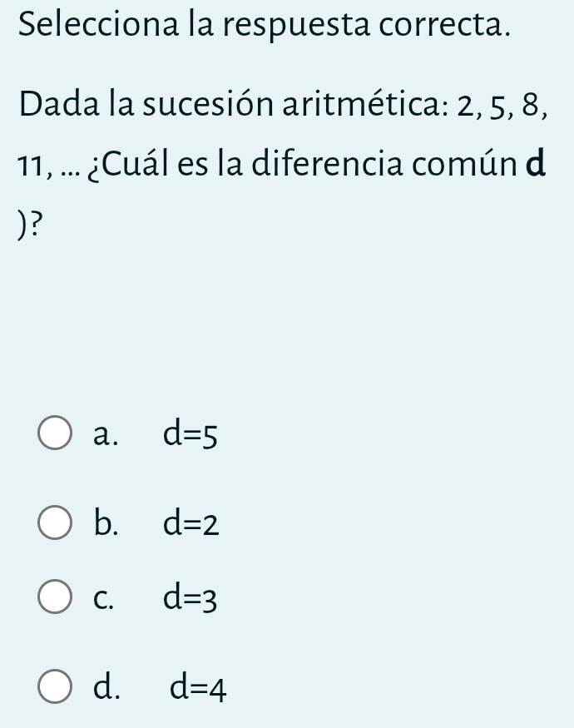Image resolution: width=574 pixels, height=728 pixels.
Task: Click the answer text d=5
Action: coord(191,434)
